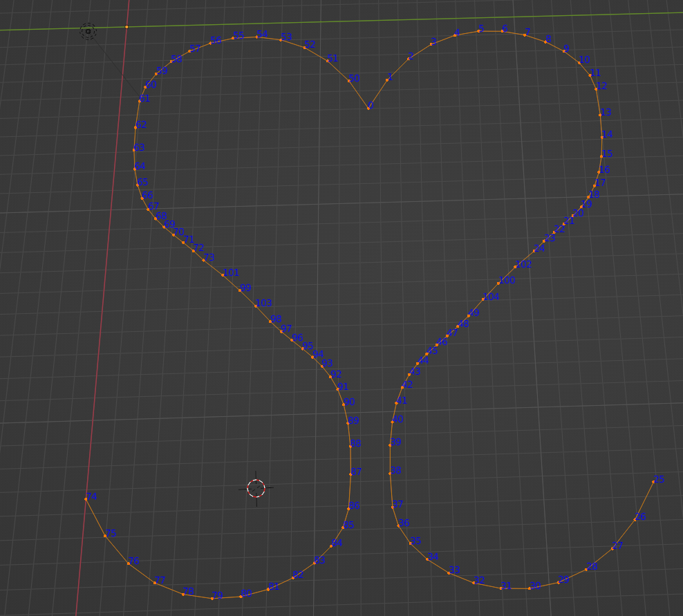Select the vertex labeled "49"
The width and height of the screenshot is (683, 616).
[468, 316]
